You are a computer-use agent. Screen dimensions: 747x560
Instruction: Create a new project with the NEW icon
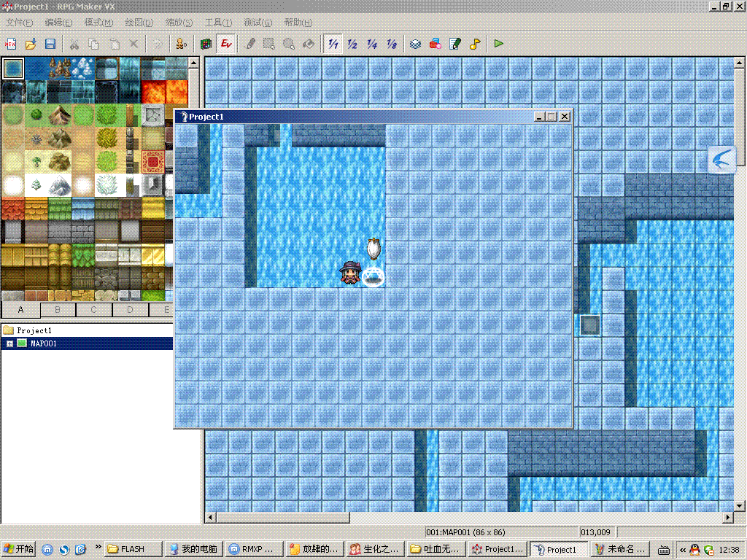click(10, 44)
